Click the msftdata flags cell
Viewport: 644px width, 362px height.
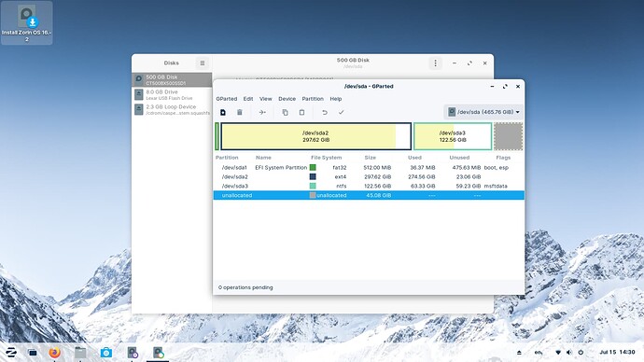click(x=496, y=186)
